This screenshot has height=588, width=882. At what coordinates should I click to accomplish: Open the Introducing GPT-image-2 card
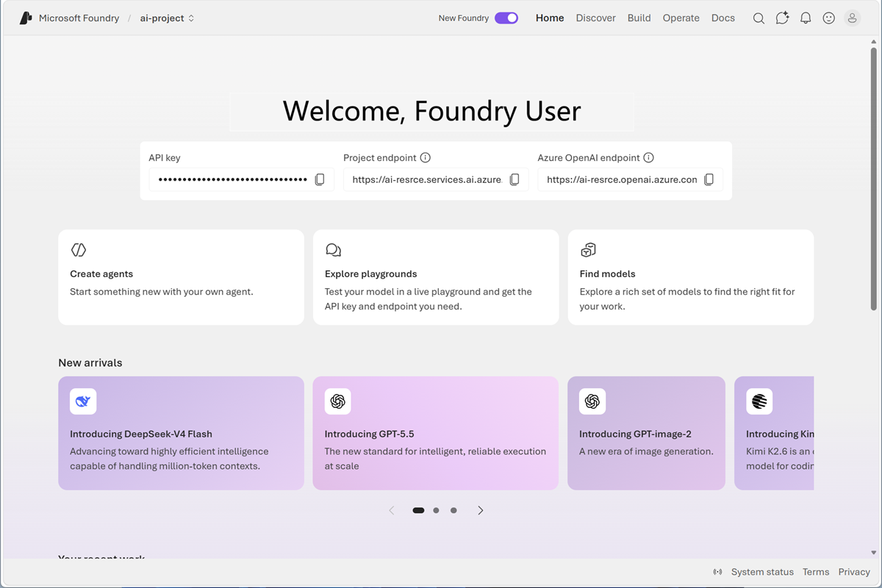coord(647,433)
